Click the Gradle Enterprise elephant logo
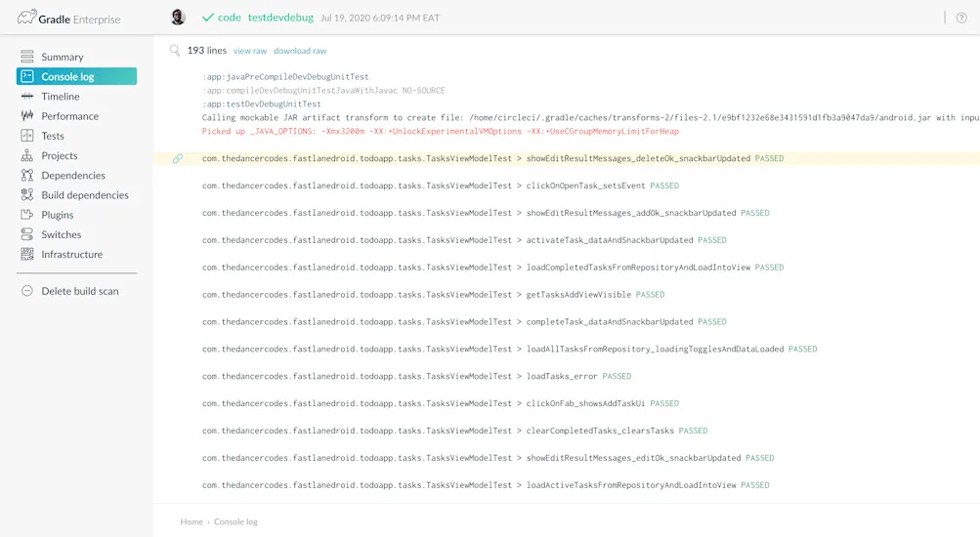The height and width of the screenshot is (537, 980). pyautogui.click(x=27, y=17)
